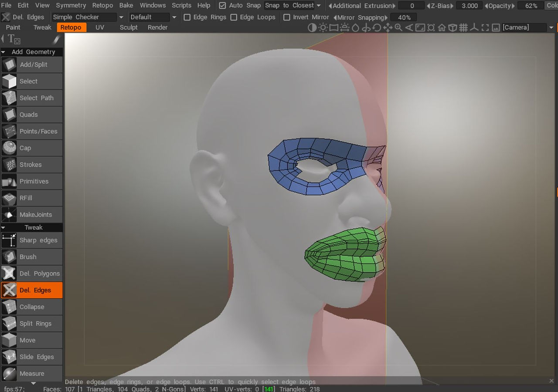Screen dimensions: 558x392
Task: Disable the Auto Snap checkbox
Action: click(222, 6)
